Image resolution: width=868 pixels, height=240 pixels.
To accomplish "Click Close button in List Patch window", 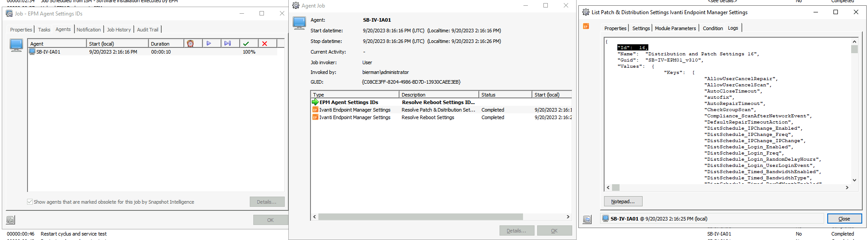I will [x=845, y=219].
